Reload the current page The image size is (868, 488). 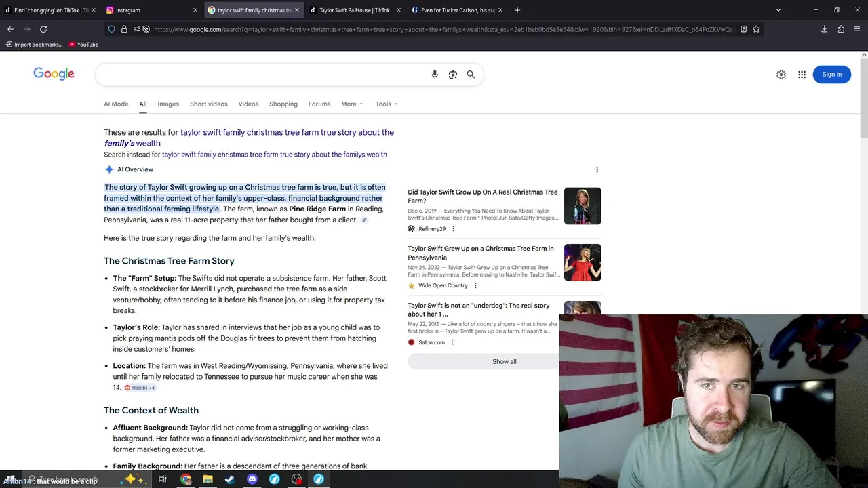click(x=43, y=29)
